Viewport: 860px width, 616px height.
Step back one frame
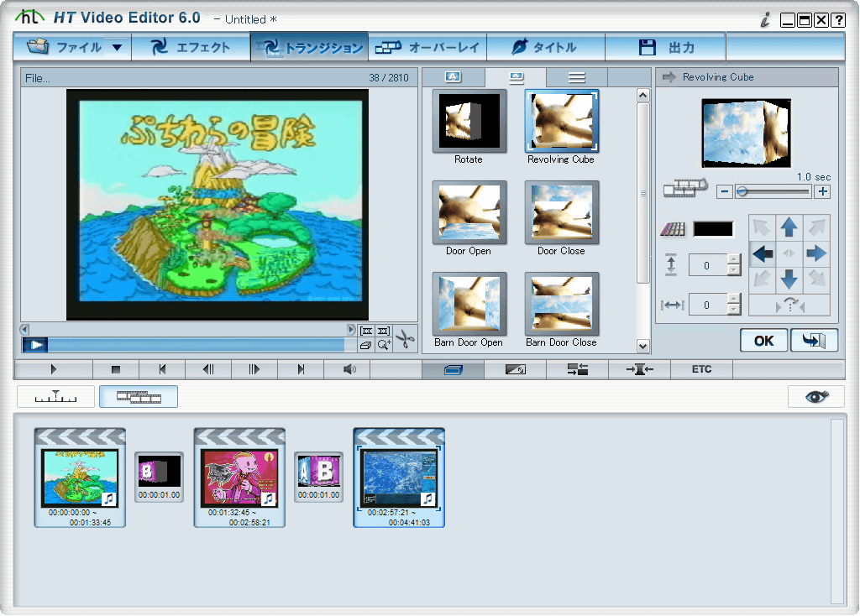click(208, 369)
